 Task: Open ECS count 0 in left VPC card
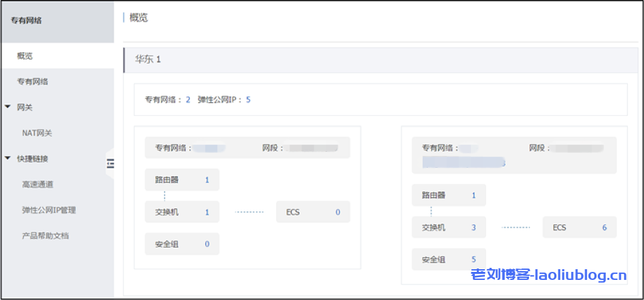(338, 212)
